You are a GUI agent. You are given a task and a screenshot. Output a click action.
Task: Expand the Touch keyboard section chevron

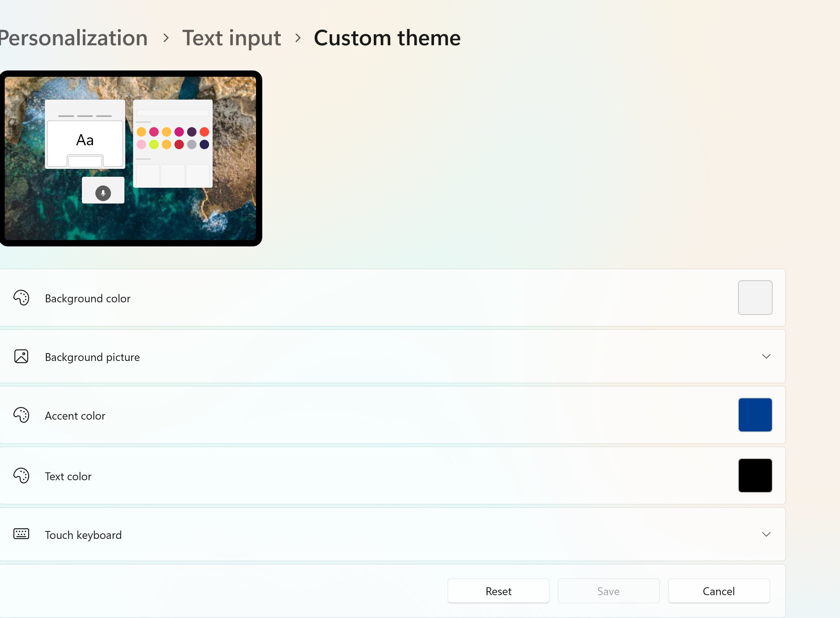tap(766, 535)
